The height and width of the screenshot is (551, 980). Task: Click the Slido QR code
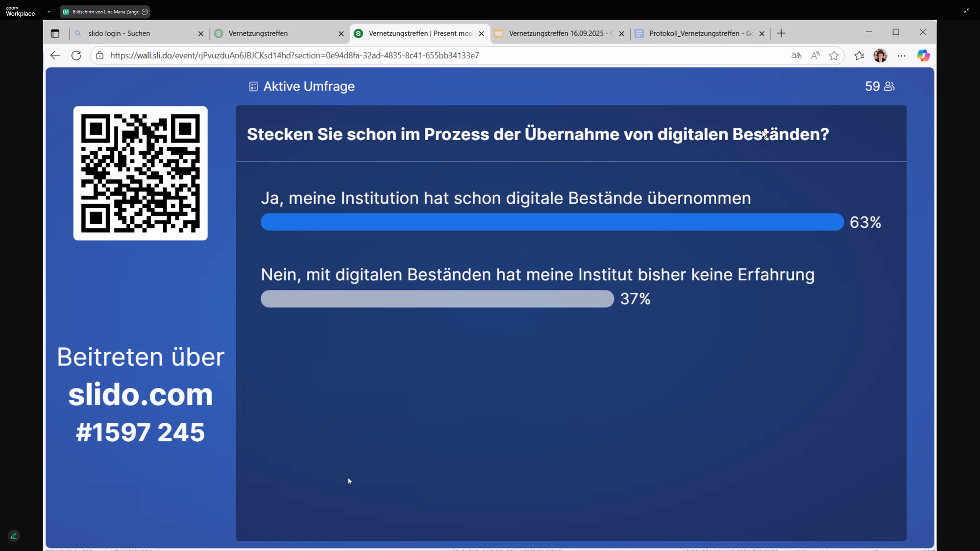(x=140, y=173)
